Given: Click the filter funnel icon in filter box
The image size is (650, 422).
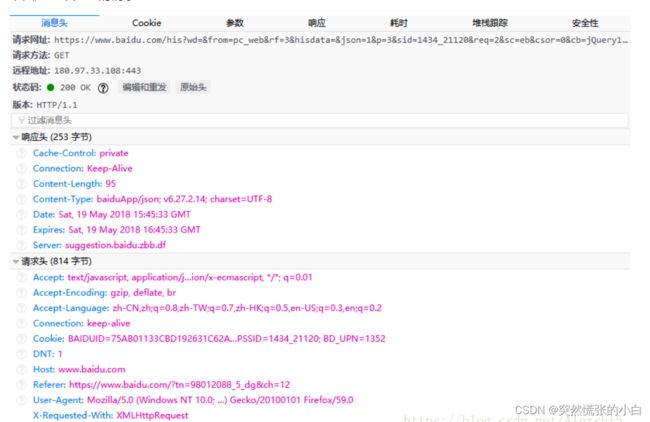Looking at the screenshot, I should click(x=21, y=121).
